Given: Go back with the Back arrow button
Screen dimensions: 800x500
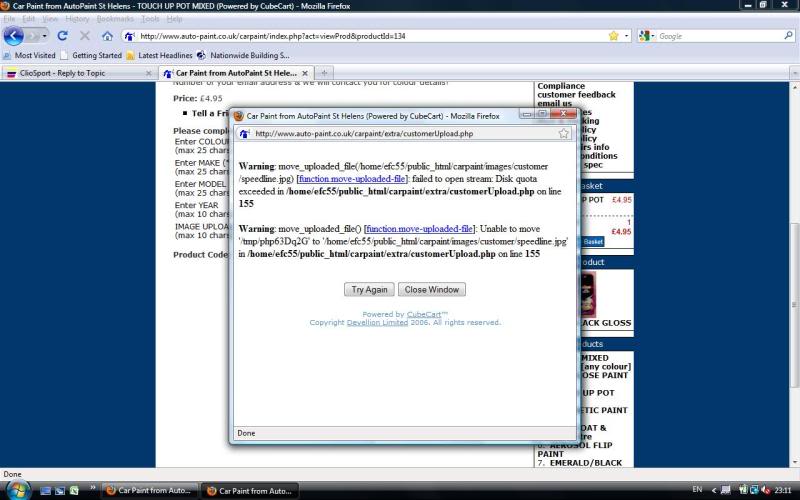Looking at the screenshot, I should coord(14,36).
